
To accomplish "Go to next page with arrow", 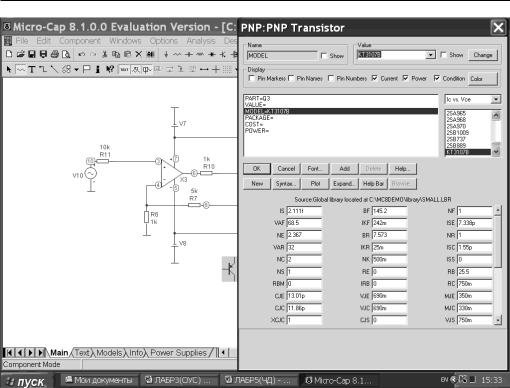I will pos(30,352).
